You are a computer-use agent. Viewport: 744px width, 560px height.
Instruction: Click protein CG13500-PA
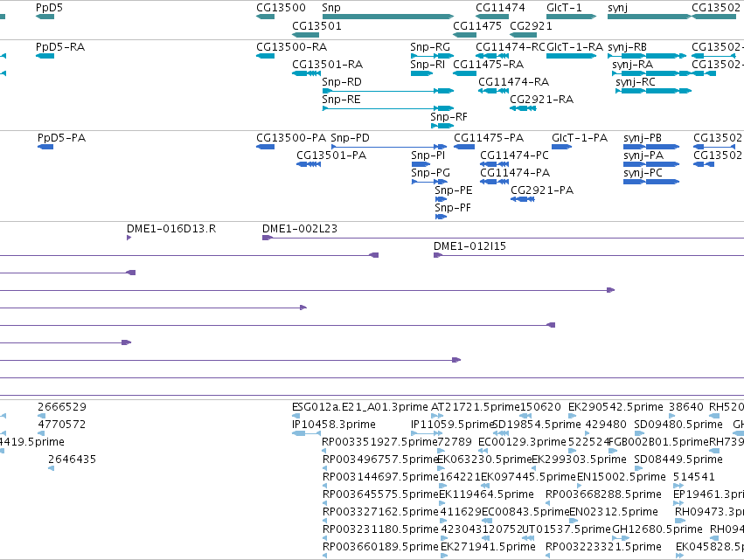(x=265, y=147)
